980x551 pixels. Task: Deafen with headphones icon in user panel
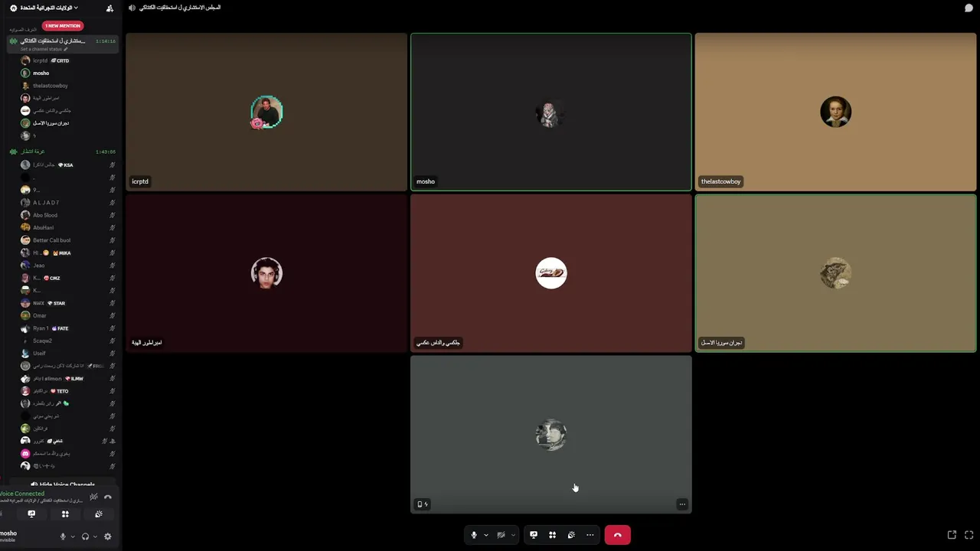[85, 536]
